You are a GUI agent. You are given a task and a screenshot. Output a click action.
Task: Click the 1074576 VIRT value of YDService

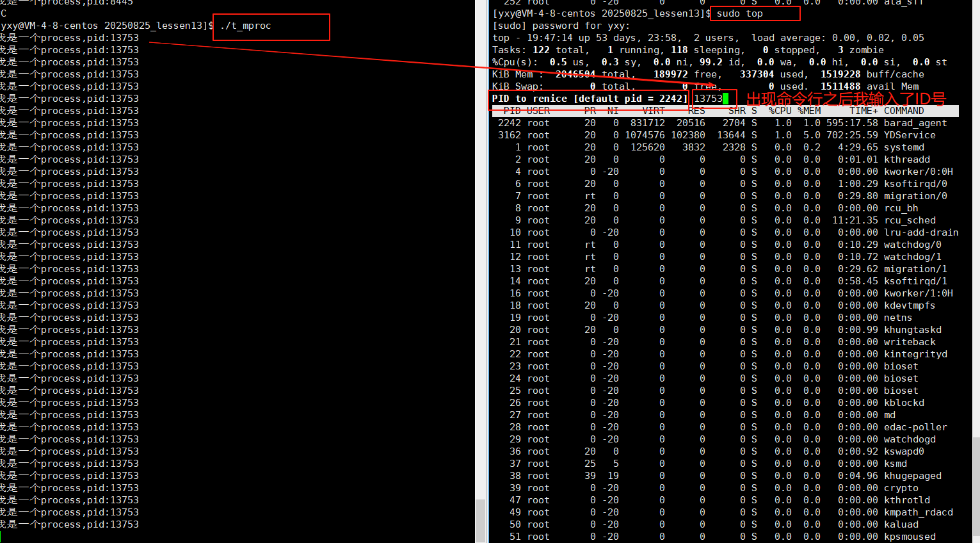coord(645,135)
